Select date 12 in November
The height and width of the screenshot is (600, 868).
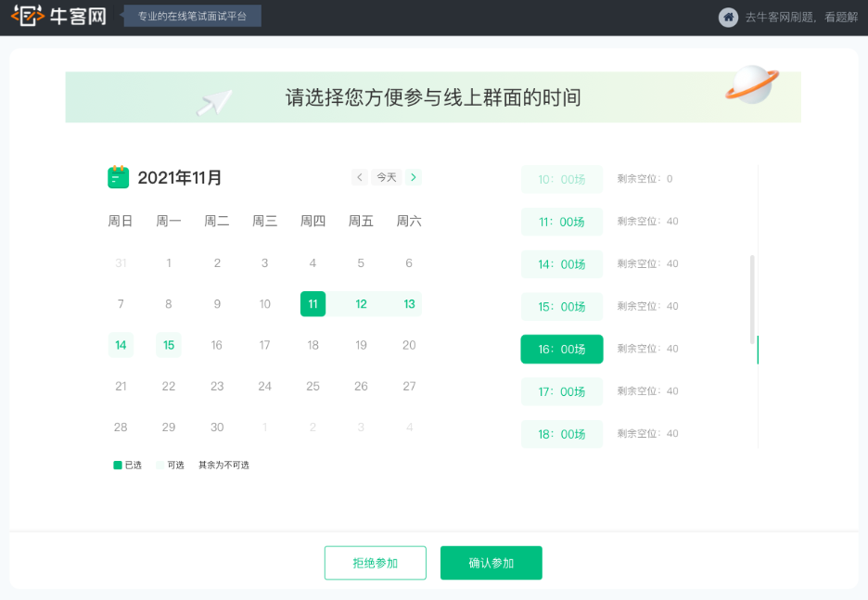[361, 304]
